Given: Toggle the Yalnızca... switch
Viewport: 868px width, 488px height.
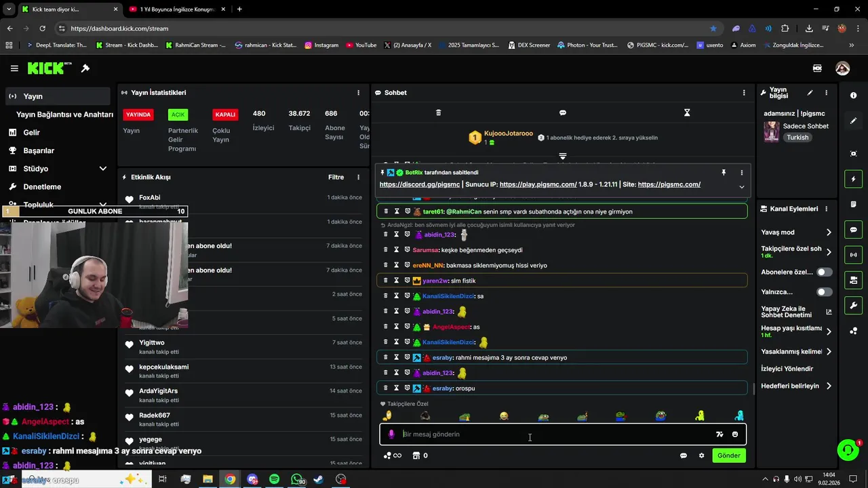Looking at the screenshot, I should click(825, 292).
